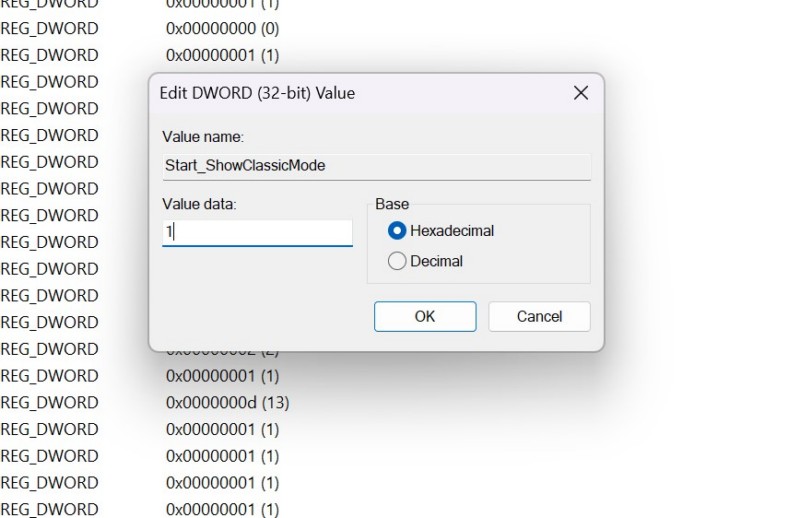Select 0x00000001 (1) directly below 0x0000000d (13)
This screenshot has width=800, height=518.
point(222,429)
